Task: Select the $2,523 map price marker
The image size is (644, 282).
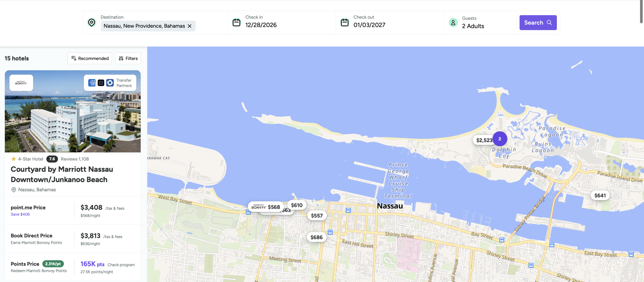Action: click(483, 140)
